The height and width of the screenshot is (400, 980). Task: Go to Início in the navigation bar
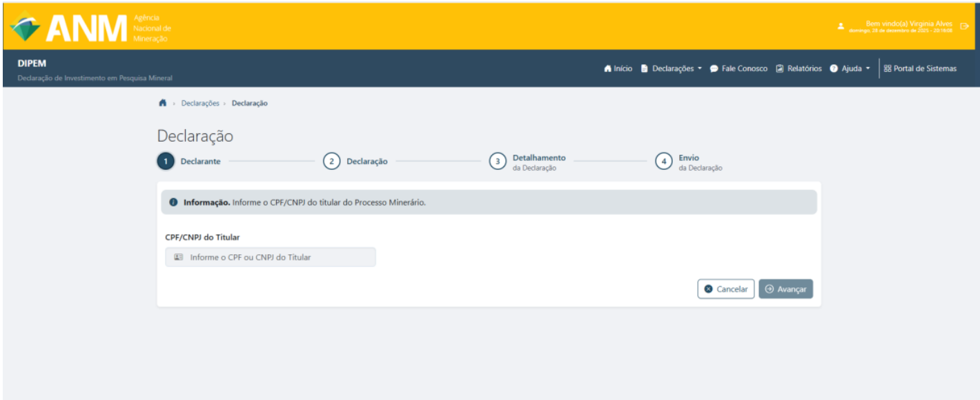(618, 68)
